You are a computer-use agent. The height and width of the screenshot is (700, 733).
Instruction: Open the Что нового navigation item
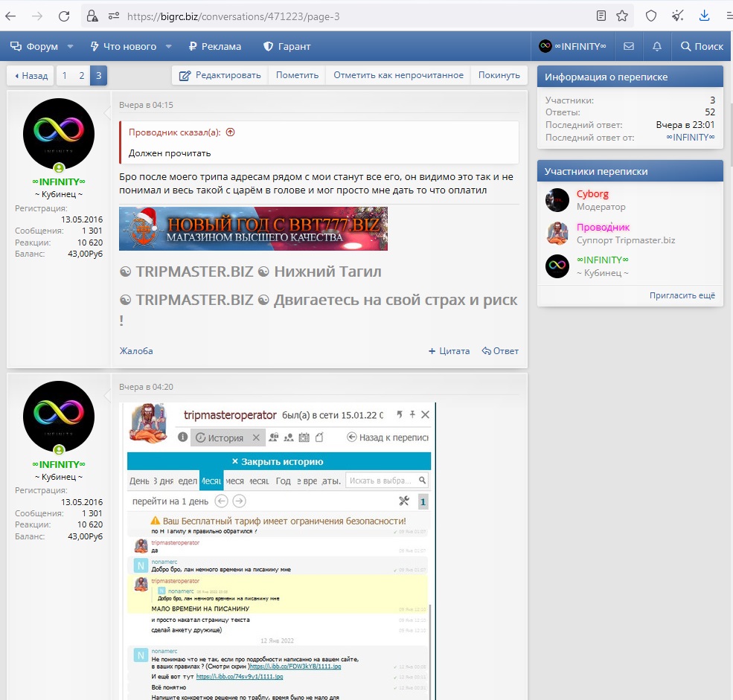124,46
